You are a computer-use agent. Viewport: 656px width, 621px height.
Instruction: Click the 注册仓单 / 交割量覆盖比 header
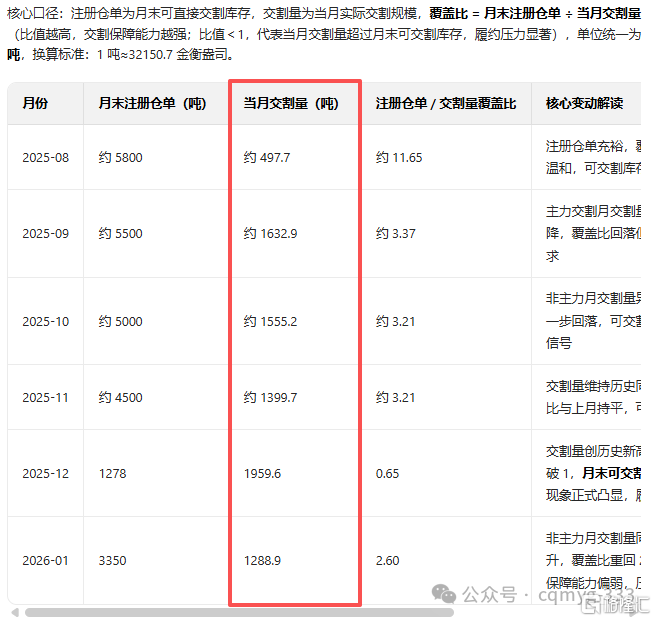point(446,104)
